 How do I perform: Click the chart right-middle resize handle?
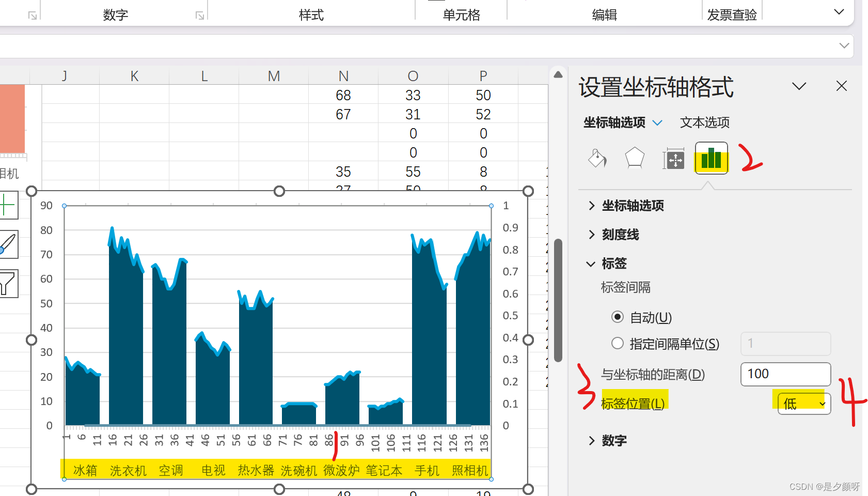(528, 340)
